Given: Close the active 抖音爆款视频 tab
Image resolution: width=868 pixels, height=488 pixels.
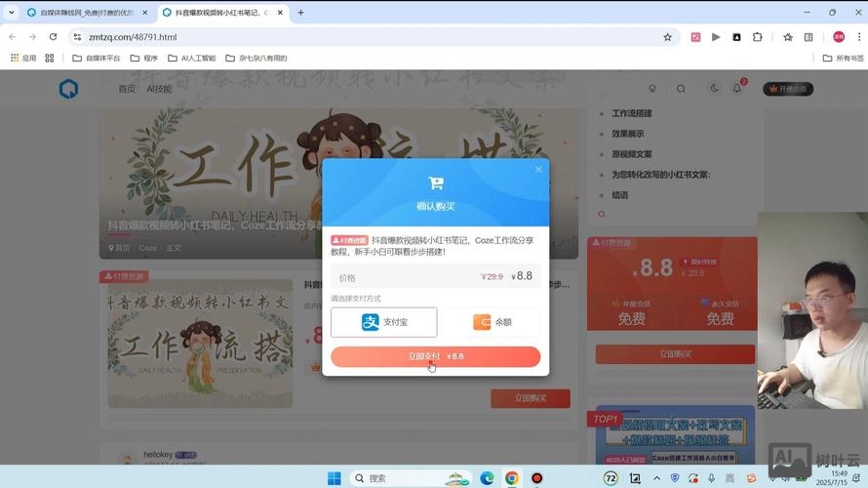Looking at the screenshot, I should point(281,12).
